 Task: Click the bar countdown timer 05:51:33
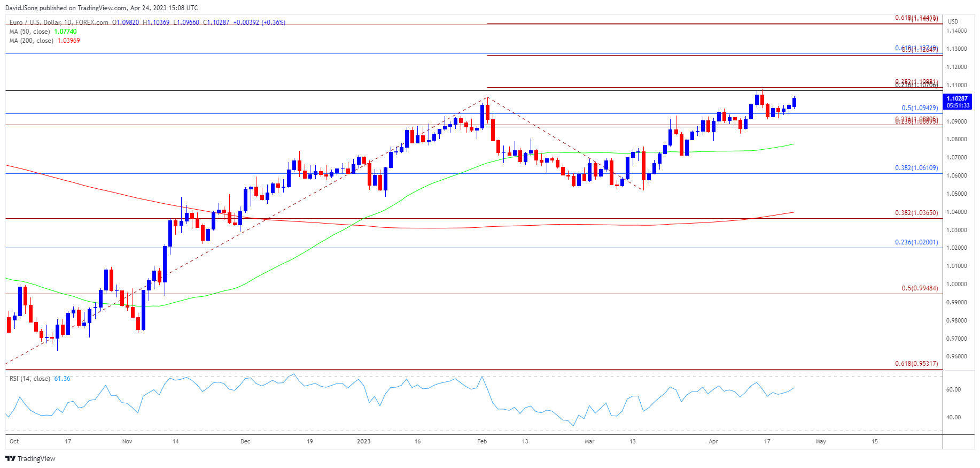(958, 105)
